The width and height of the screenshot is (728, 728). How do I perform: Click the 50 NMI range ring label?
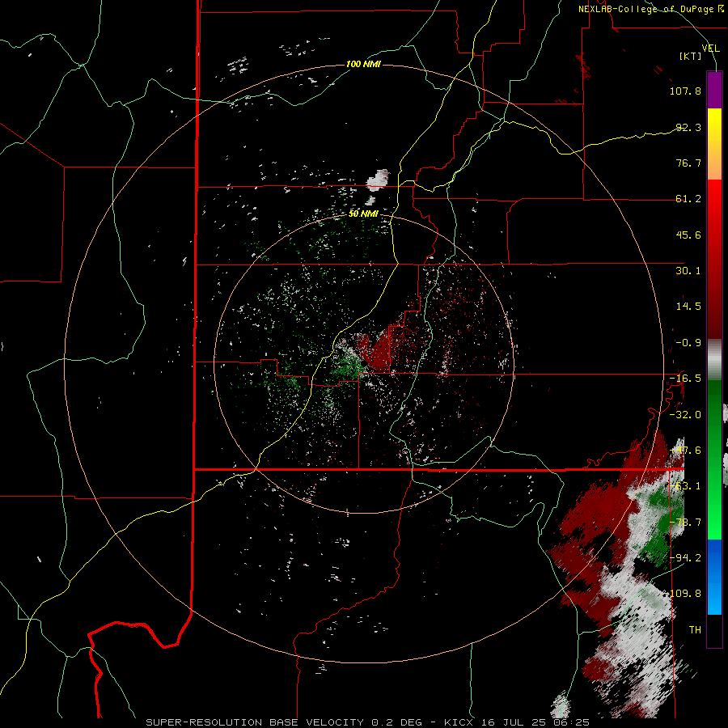pos(363,214)
